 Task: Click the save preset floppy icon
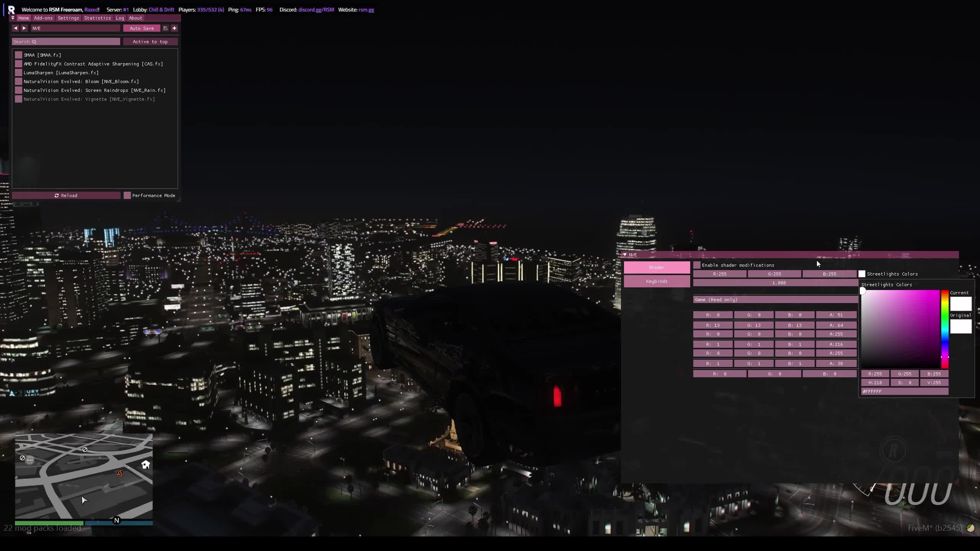click(165, 28)
